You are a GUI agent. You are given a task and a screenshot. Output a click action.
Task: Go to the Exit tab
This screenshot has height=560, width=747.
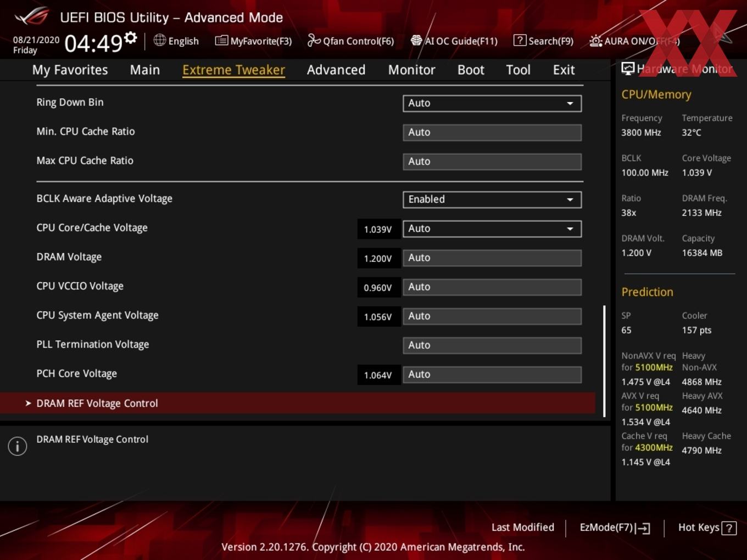coord(564,70)
